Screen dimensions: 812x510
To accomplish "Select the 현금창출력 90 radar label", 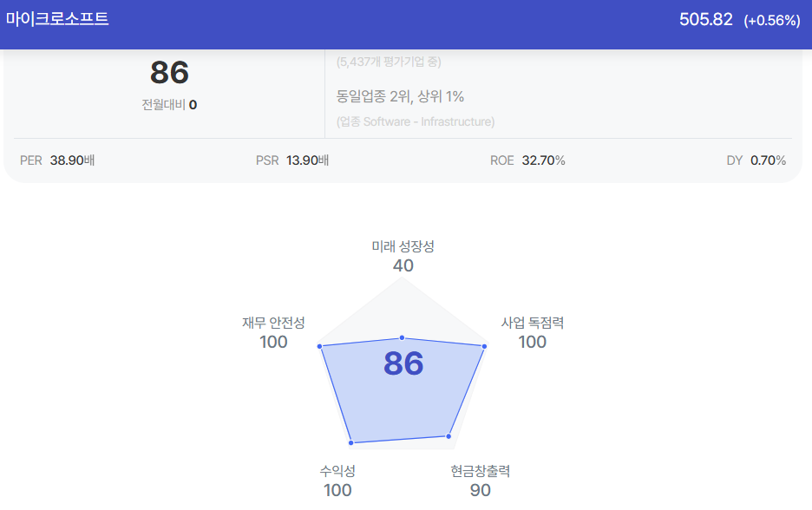I will click(x=480, y=481).
